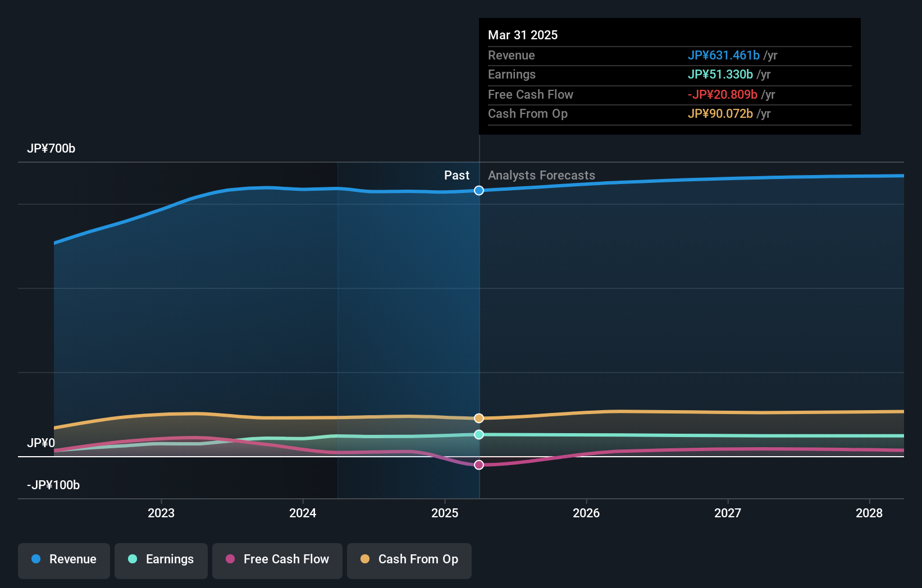This screenshot has height=588, width=922.
Task: Click the JP¥0 y-axis label
Action: click(x=41, y=443)
